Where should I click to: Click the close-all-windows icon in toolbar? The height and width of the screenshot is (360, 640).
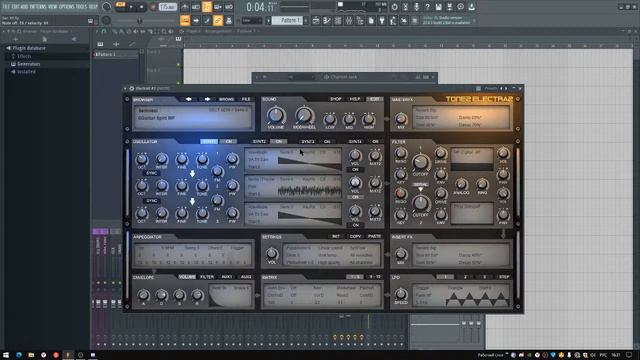point(404,20)
